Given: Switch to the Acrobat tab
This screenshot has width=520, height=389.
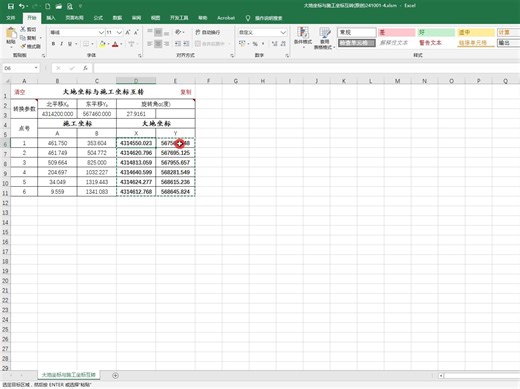Looking at the screenshot, I should click(226, 18).
